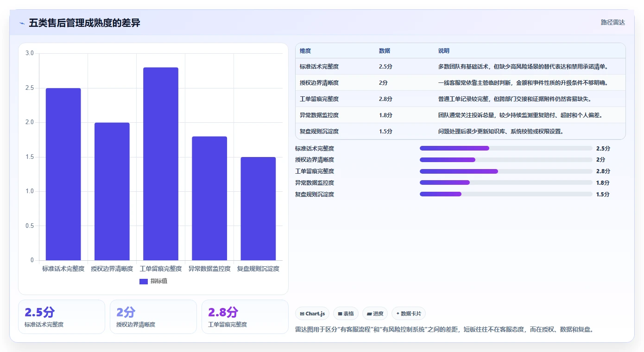Click the Chart.js tag icon

coord(302,314)
